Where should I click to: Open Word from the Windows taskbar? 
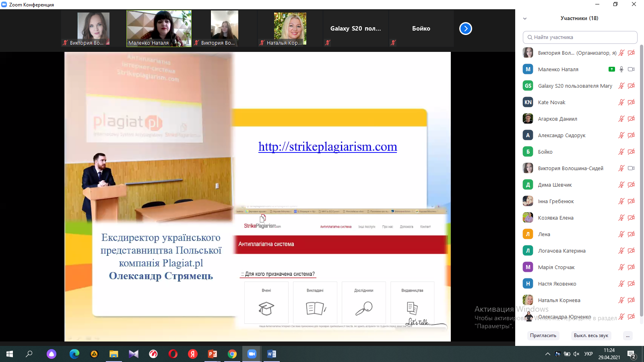coord(272,354)
